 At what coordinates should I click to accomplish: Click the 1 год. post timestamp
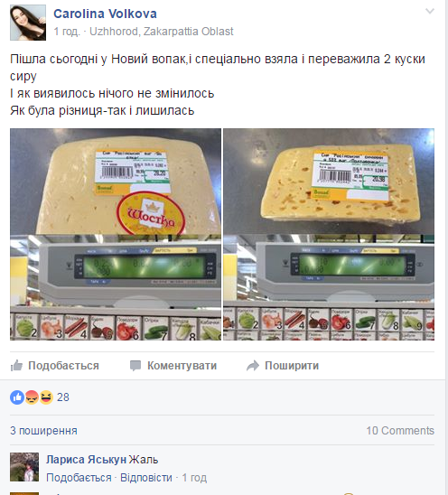[x=67, y=32]
